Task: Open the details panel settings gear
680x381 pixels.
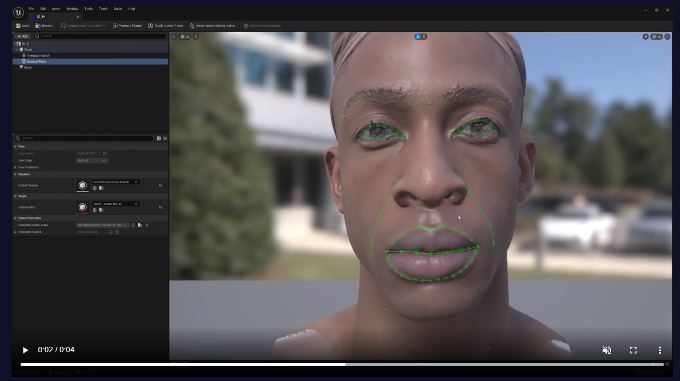Action: 165,138
